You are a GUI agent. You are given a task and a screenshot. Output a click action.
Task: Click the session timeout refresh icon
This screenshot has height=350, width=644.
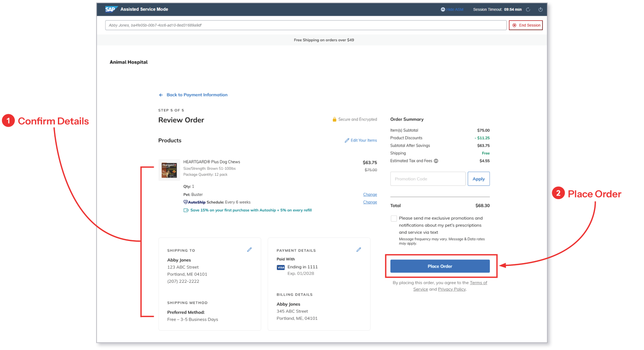pyautogui.click(x=528, y=9)
